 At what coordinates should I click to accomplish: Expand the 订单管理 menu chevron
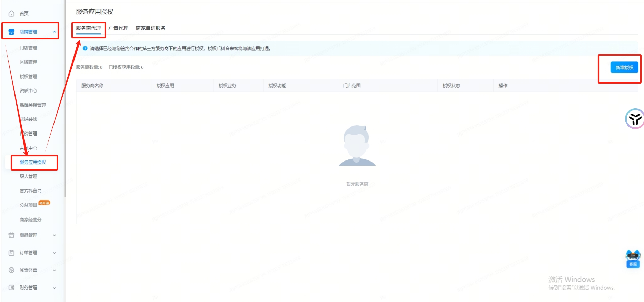54,253
